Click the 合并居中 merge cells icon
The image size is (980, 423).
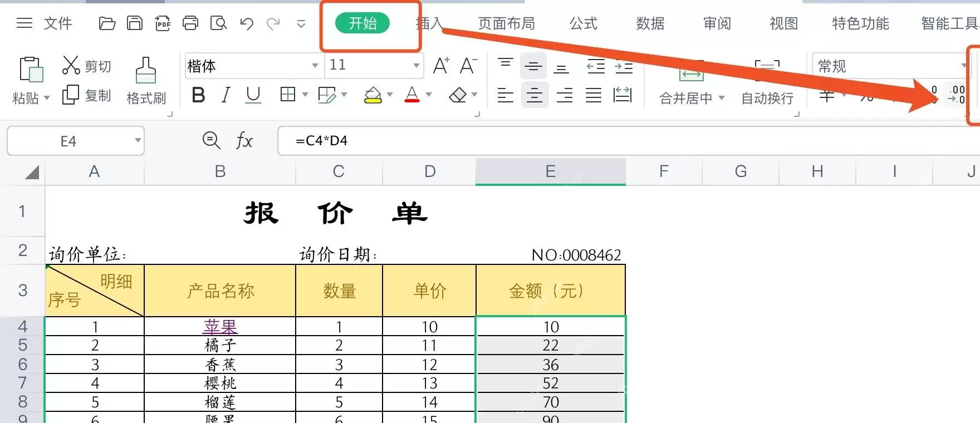pyautogui.click(x=691, y=72)
